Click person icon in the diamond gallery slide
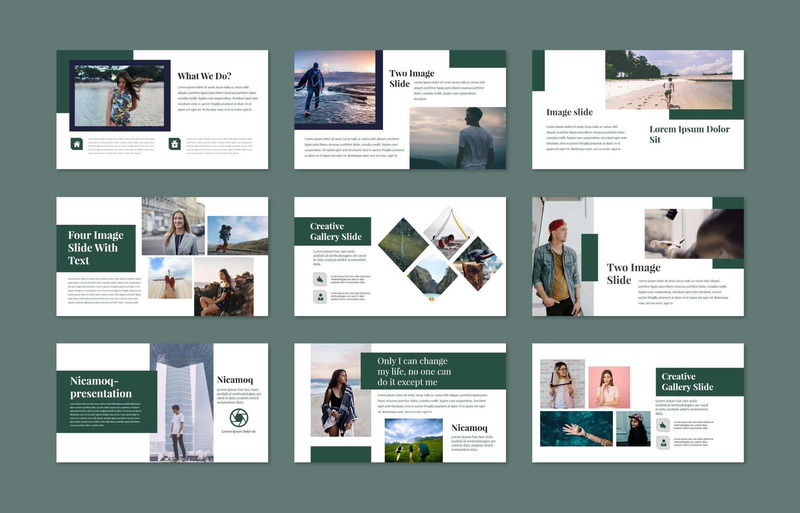The image size is (800, 513). pyautogui.click(x=320, y=297)
